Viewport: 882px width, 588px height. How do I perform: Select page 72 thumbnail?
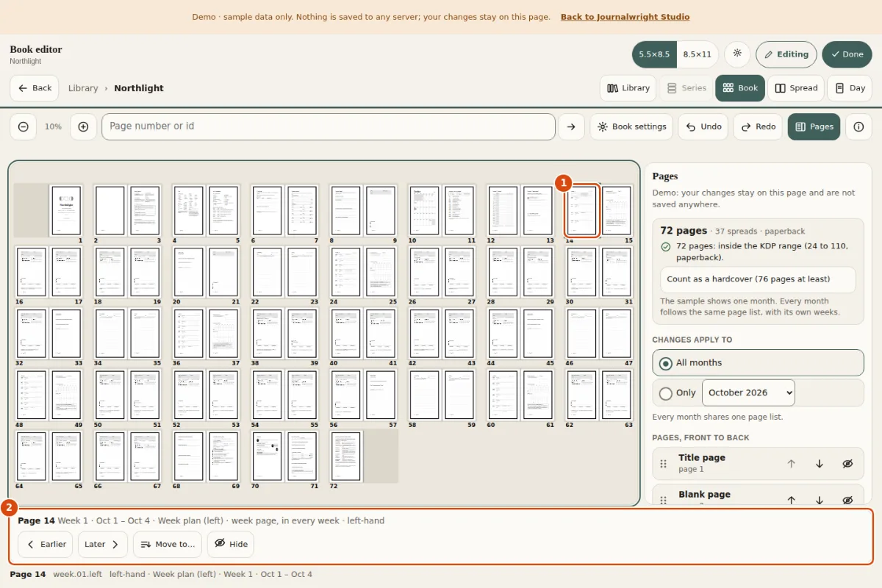[346, 456]
